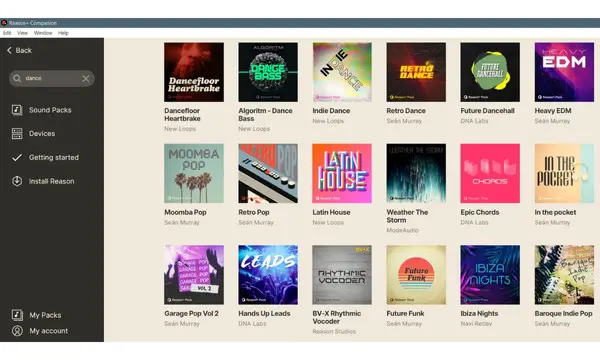
Task: Open the Edit menu
Action: (x=7, y=33)
